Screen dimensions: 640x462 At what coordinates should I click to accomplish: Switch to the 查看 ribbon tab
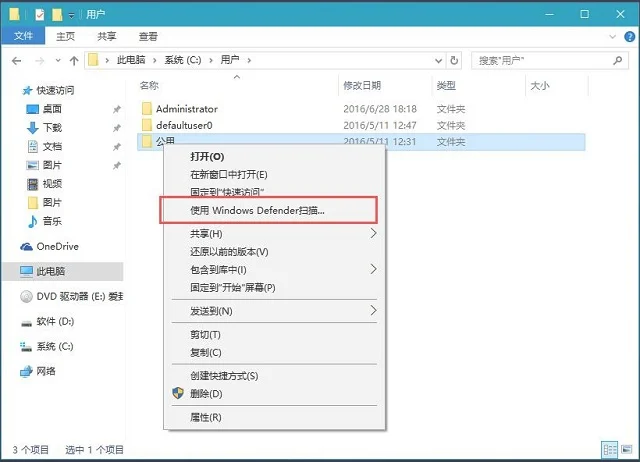coord(148,36)
